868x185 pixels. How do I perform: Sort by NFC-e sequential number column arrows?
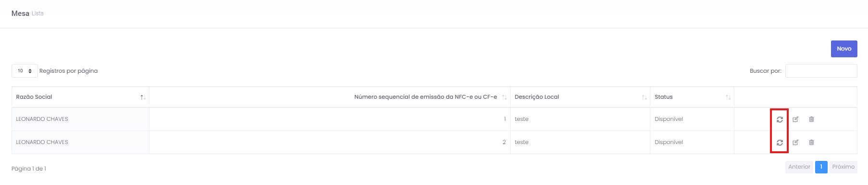504,97
